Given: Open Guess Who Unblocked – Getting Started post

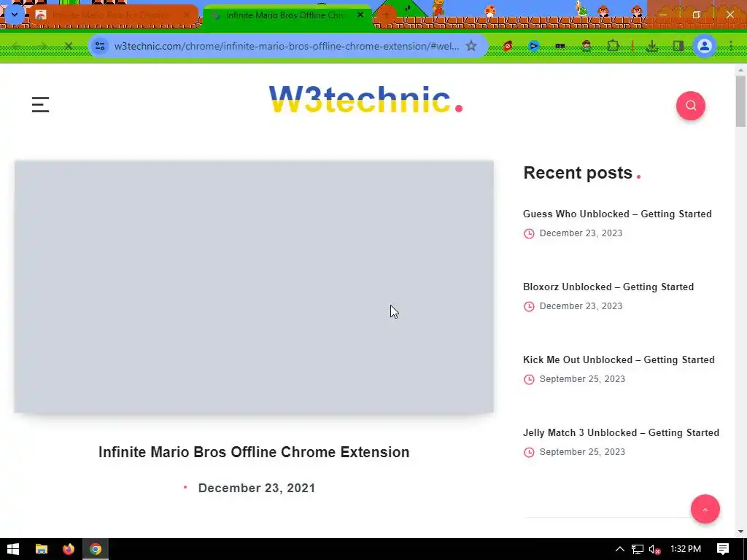Looking at the screenshot, I should pos(617,214).
